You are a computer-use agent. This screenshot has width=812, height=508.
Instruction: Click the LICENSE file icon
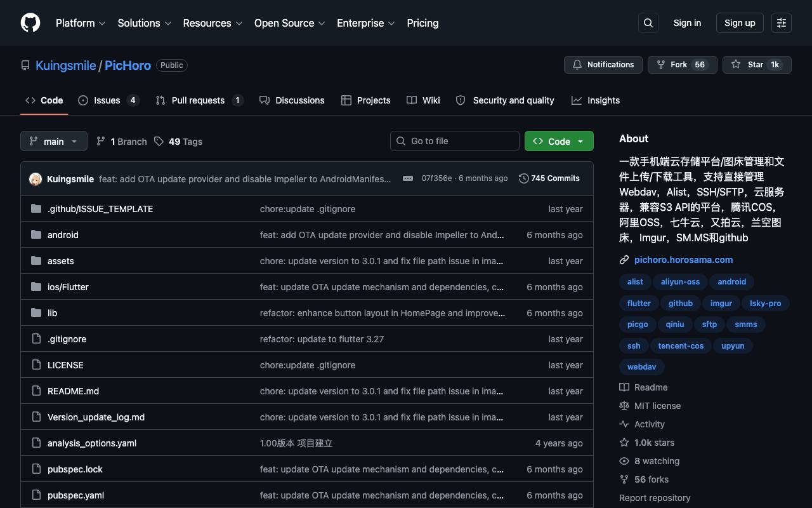(x=36, y=364)
